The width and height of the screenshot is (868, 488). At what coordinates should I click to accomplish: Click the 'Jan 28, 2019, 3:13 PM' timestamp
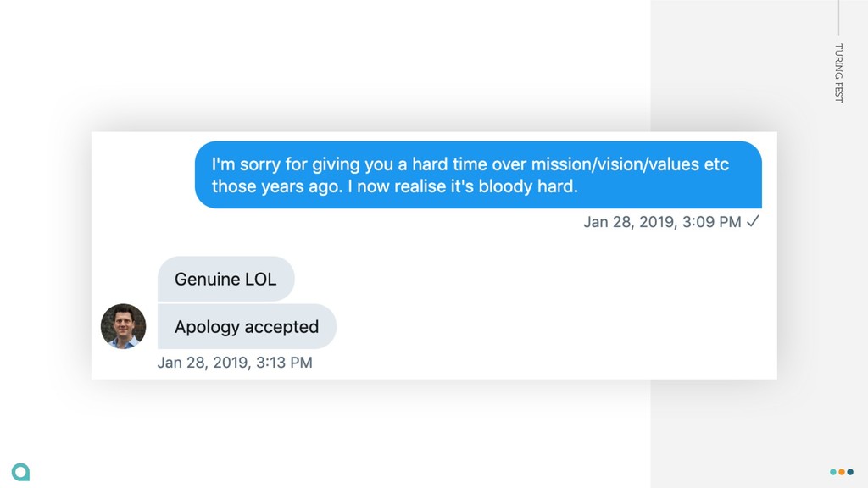[x=235, y=363]
